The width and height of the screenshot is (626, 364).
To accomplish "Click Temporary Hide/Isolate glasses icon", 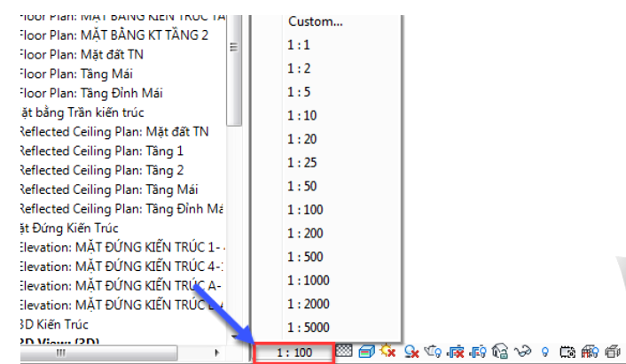I will [523, 352].
